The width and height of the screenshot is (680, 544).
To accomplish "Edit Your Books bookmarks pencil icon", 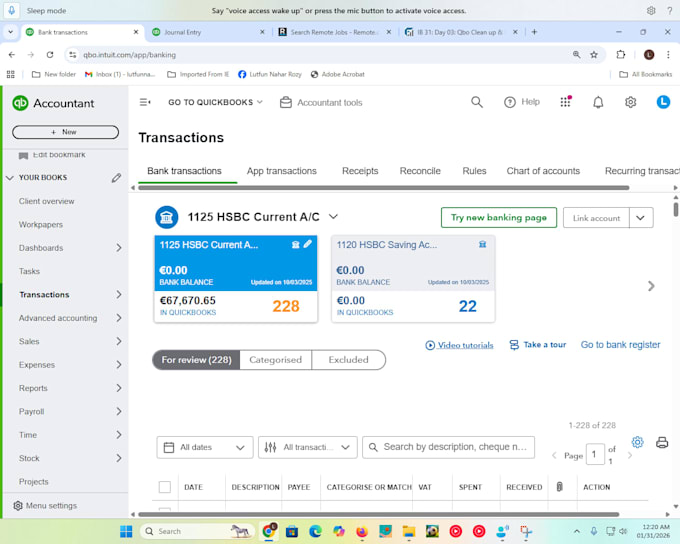I will tap(116, 178).
